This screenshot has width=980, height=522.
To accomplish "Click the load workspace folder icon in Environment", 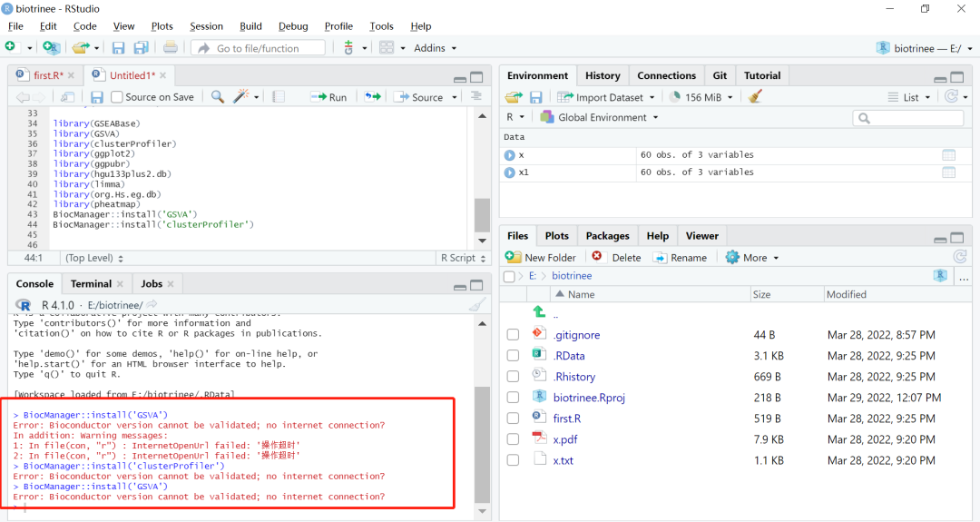I will click(x=514, y=97).
